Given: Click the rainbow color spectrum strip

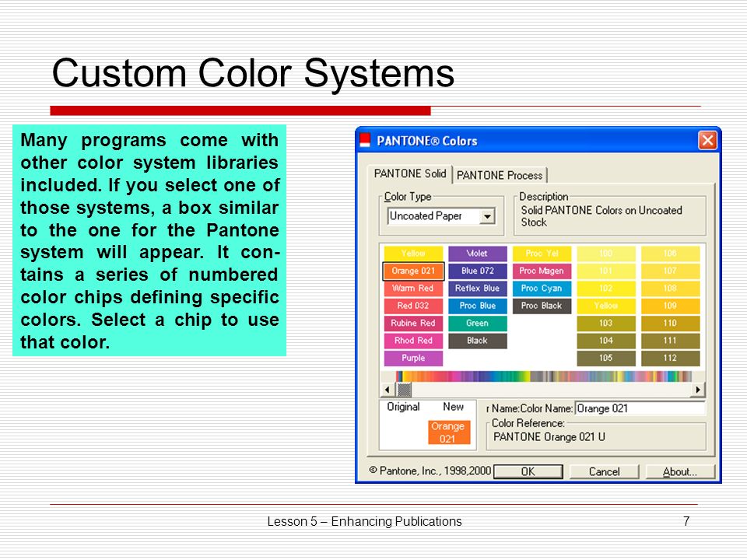Looking at the screenshot, I should [x=544, y=376].
